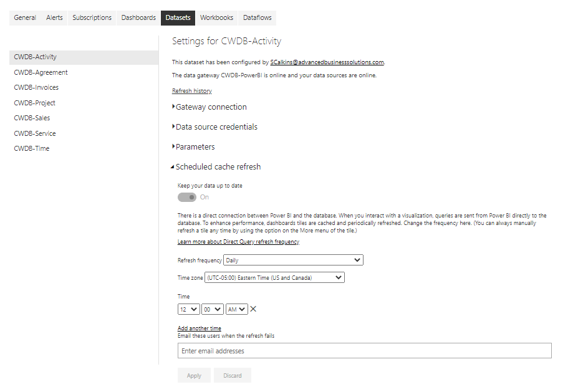Open the hour dropdown showing 12
Viewport: 578px width, 392px height.
189,309
